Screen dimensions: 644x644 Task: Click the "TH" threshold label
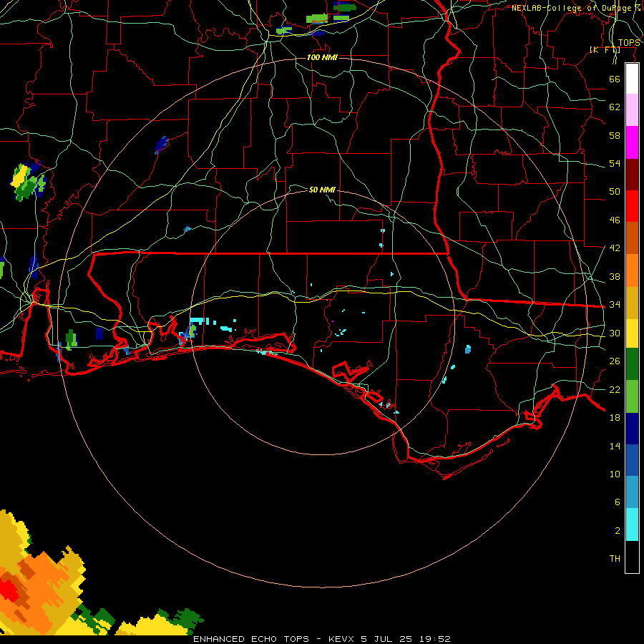(615, 558)
